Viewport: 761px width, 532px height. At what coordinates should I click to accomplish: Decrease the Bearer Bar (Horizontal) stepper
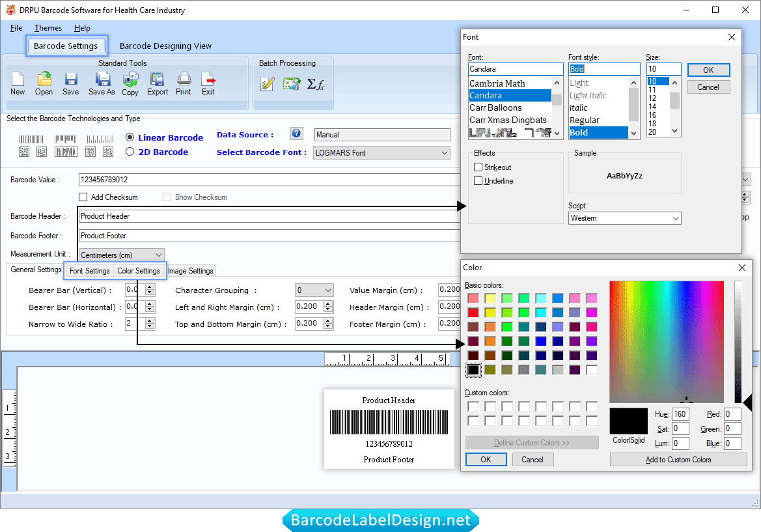(x=150, y=310)
